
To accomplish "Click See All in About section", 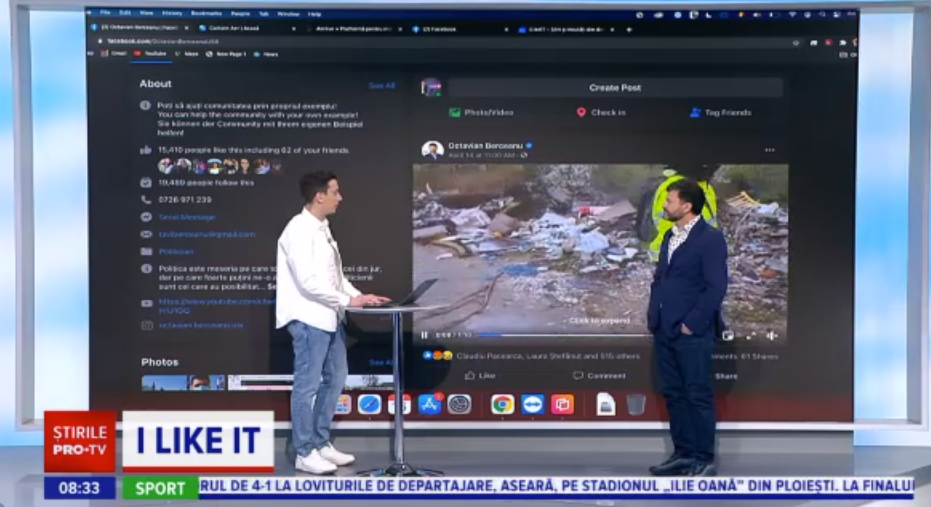I will pyautogui.click(x=382, y=86).
